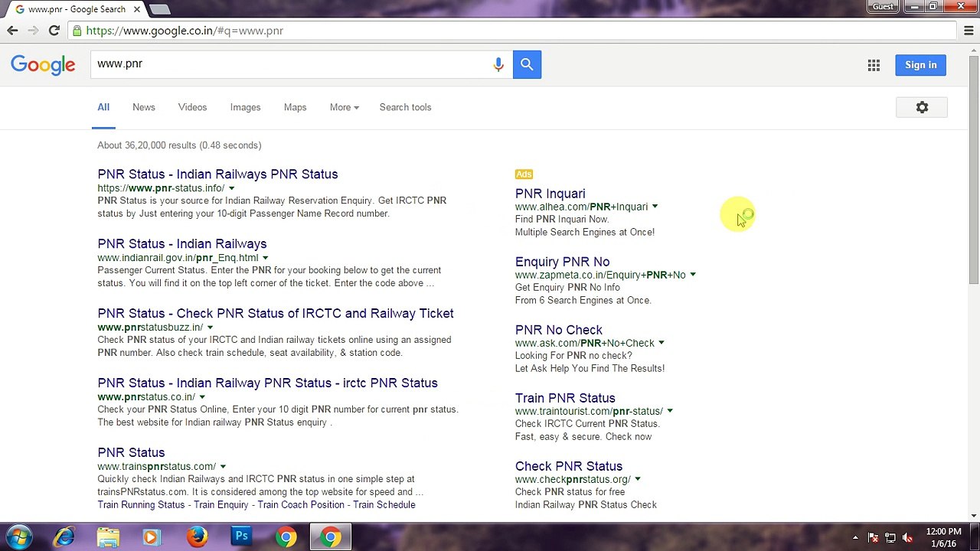Open the 'PNR Inquari' ad link
Viewport: 980px width, 551px height.
pyautogui.click(x=550, y=194)
